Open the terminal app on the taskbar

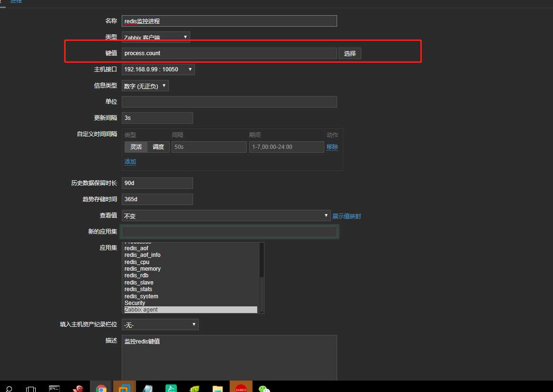point(54,389)
